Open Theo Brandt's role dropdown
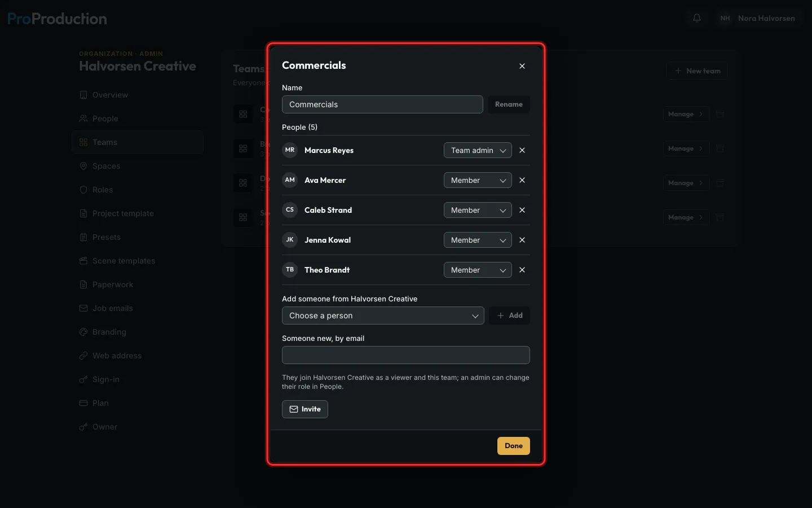This screenshot has width=812, height=508. tap(478, 270)
